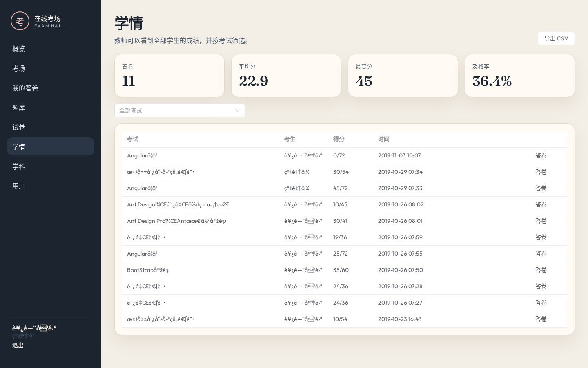The height and width of the screenshot is (368, 588).
Task: Click 答卷 in the 2019-10-26 07:59 row
Action: (541, 237)
